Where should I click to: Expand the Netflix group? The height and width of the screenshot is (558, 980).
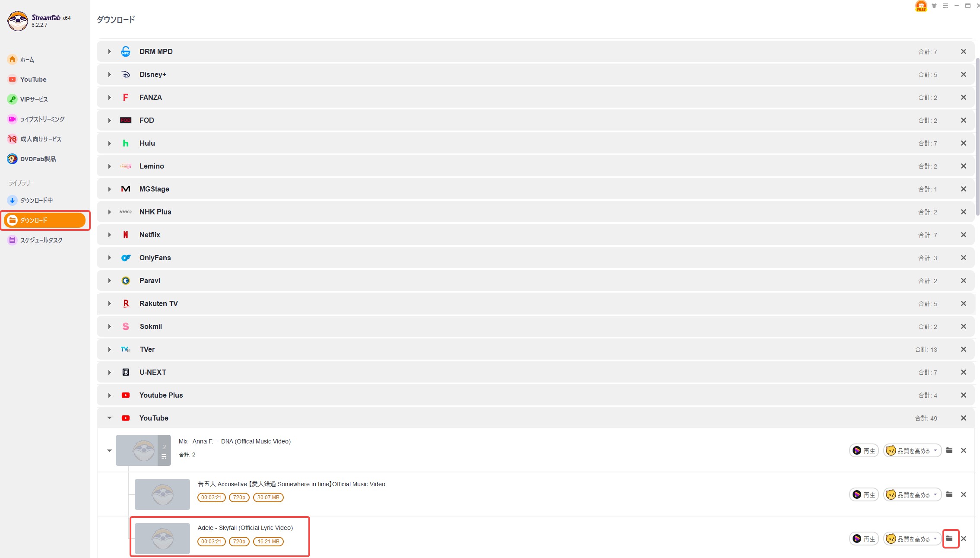click(x=110, y=235)
